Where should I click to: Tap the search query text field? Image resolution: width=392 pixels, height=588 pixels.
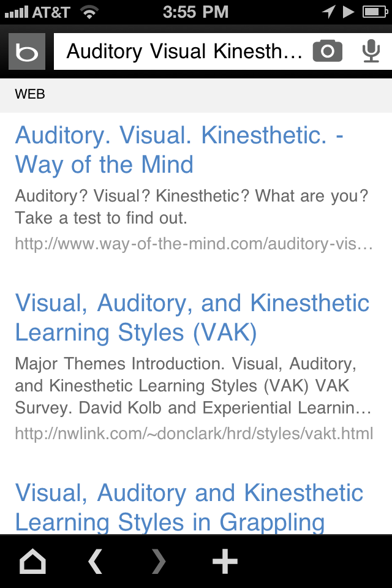(x=184, y=51)
